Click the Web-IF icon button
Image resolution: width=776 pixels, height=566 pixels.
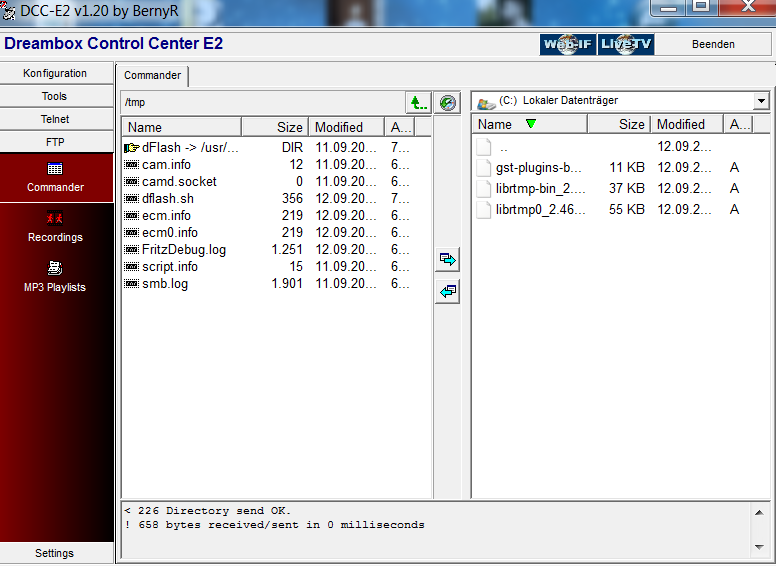pos(568,44)
